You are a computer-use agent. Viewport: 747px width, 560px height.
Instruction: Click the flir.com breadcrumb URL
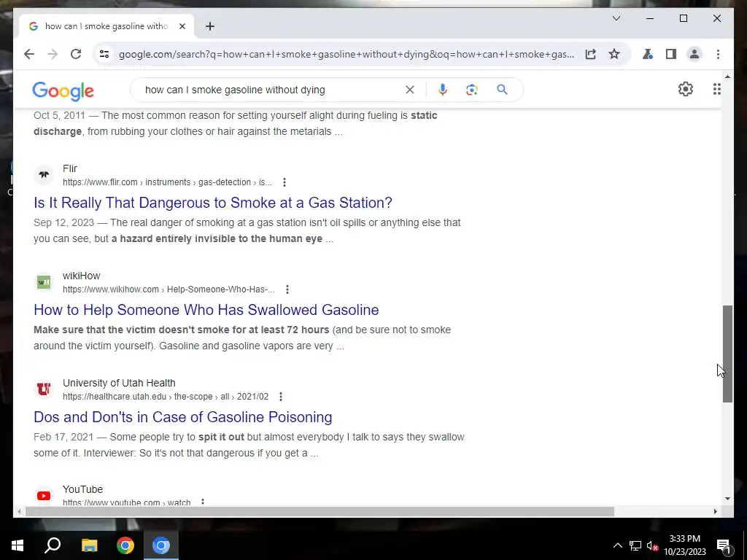click(x=167, y=182)
